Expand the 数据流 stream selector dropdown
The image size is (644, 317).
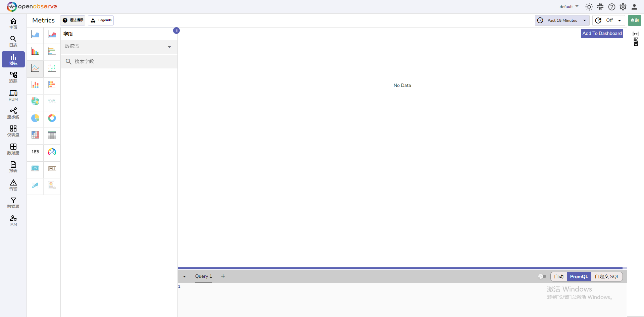119,47
